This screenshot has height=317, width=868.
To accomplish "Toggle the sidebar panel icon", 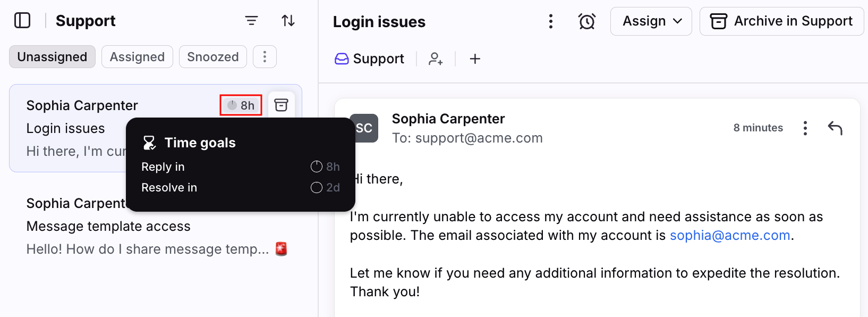I will click(x=22, y=21).
